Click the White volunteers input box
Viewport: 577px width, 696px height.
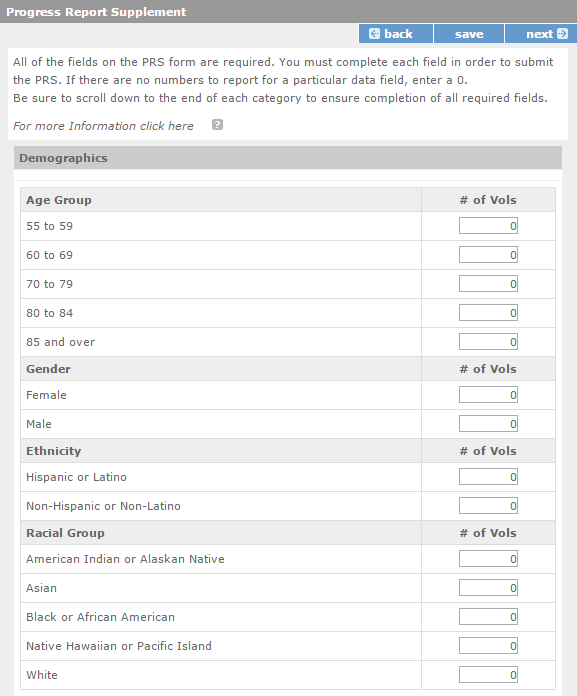point(488,675)
